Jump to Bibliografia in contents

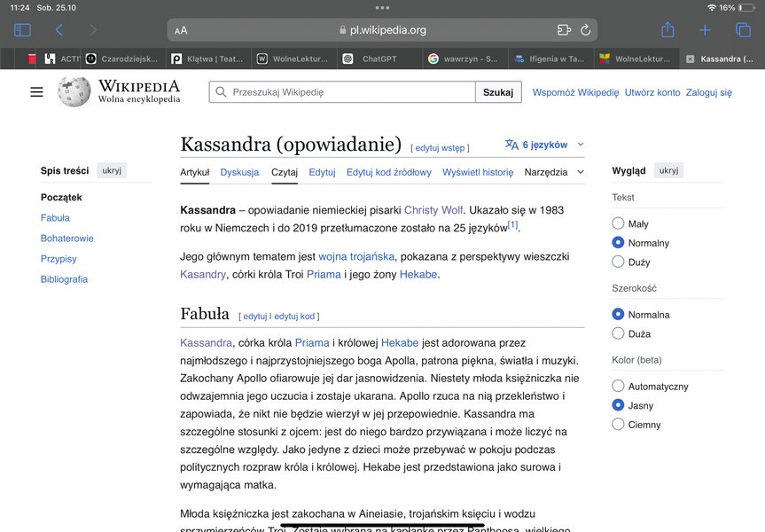(x=64, y=279)
